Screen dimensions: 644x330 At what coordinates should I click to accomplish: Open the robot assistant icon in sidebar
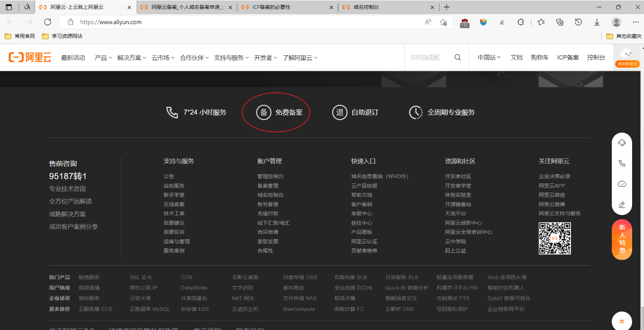pos(622,184)
